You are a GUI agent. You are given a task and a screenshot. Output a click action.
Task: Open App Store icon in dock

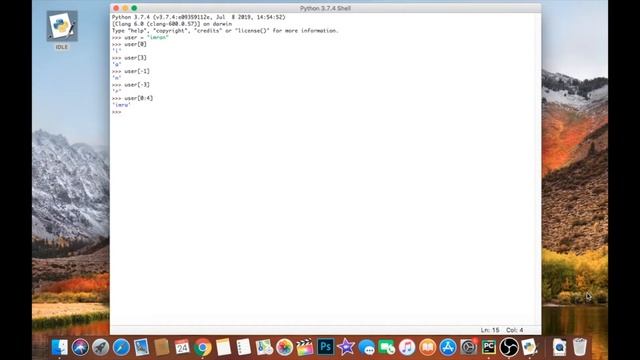coord(448,347)
